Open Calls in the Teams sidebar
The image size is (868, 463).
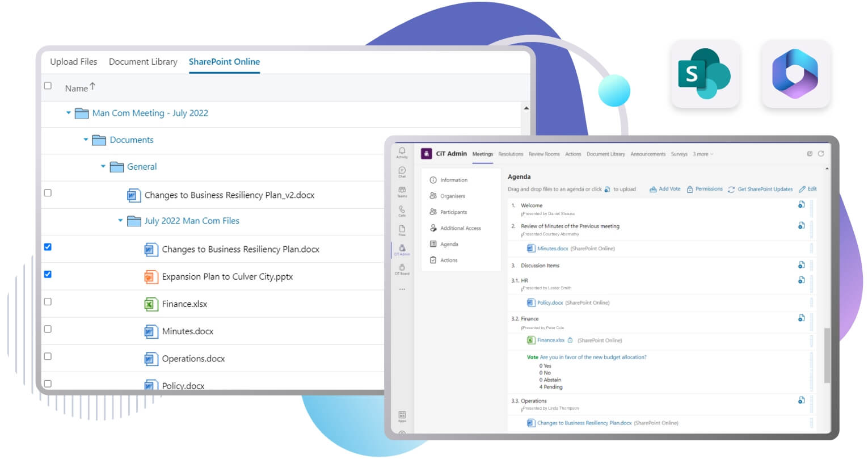402,211
